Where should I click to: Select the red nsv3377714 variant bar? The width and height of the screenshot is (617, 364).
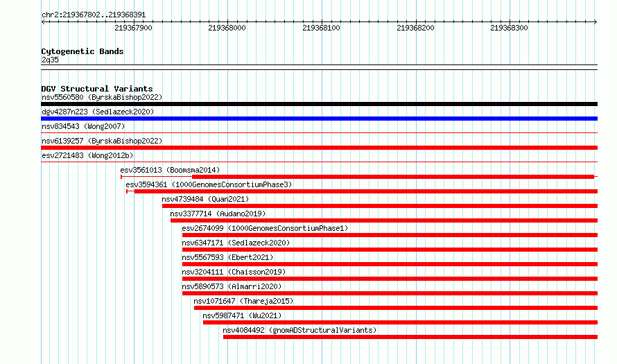coord(384,220)
